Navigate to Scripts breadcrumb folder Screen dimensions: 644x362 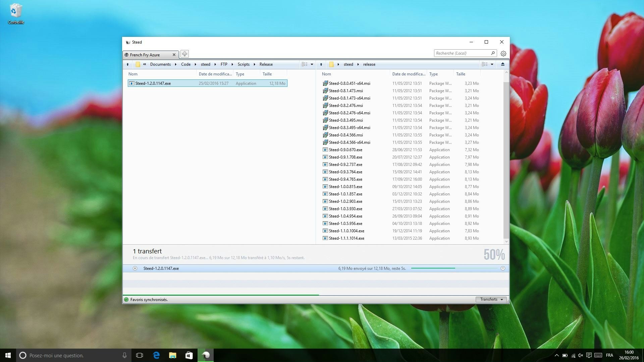point(244,64)
